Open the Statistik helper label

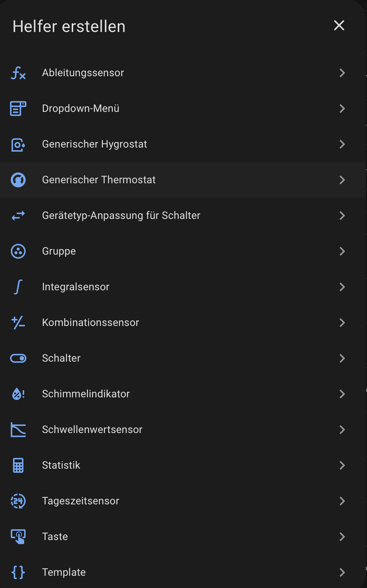coord(61,465)
